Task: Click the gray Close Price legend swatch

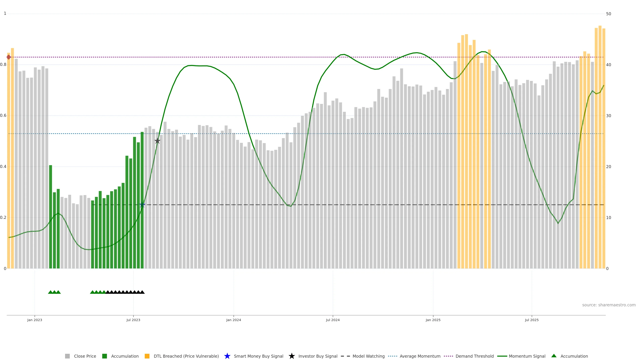Action: click(67, 356)
